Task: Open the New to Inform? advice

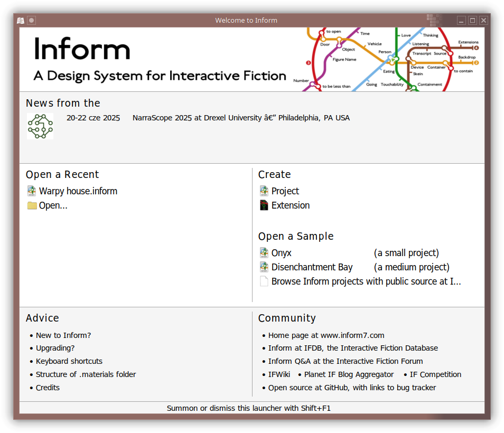Action: 63,335
